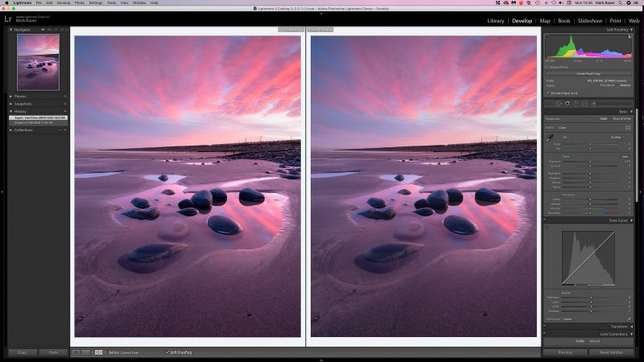Image resolution: width=644 pixels, height=362 pixels.
Task: Adjust the Exposure slider
Action: pos(590,161)
